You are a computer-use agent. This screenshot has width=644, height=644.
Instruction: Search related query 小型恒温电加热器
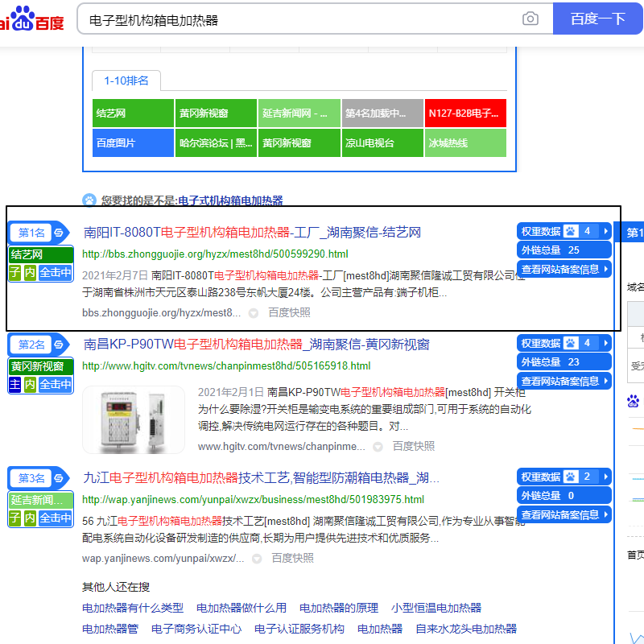(x=436, y=608)
